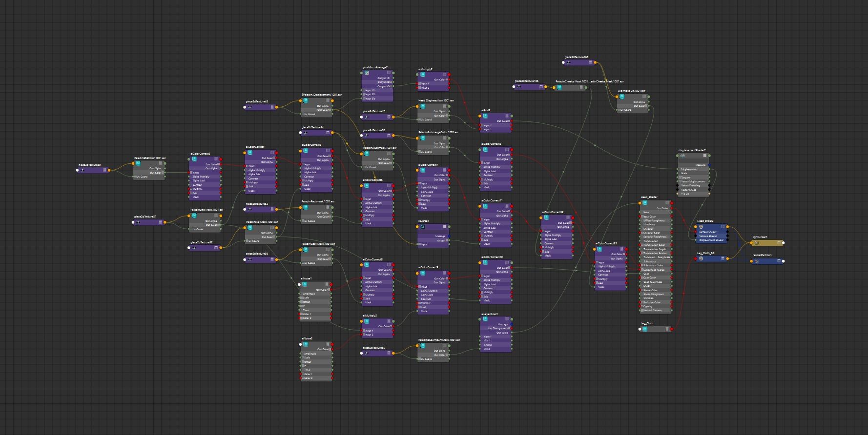The height and width of the screenshot is (435, 868).
Task: Click Coat Roughness attribute on Head_Shader
Action: point(656,282)
